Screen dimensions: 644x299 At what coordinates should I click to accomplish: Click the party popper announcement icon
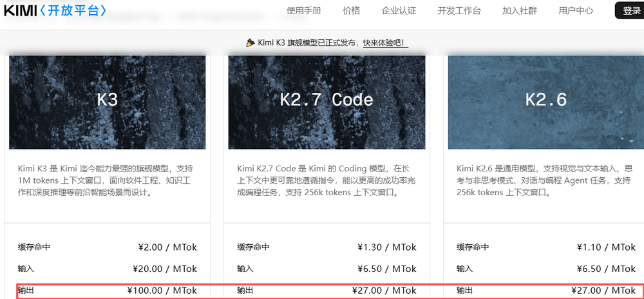coord(250,43)
